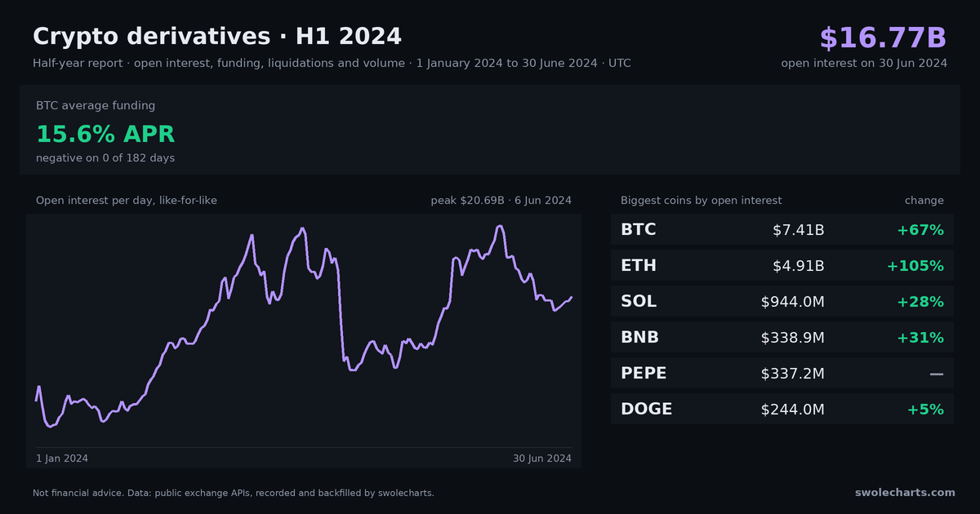Click the Biggest coins by open interest heading

[702, 201]
